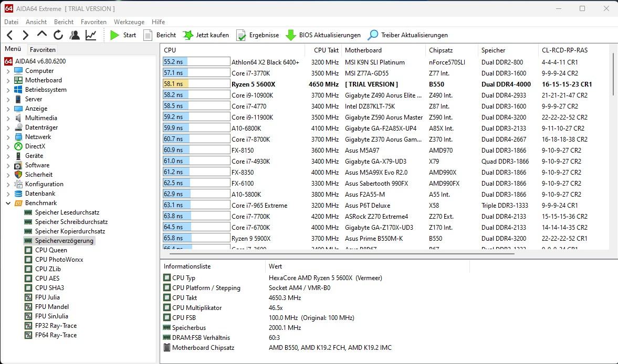The image size is (618, 364).
Task: Select the AIDA64 v6.80.6200 root icon
Action: coord(8,61)
